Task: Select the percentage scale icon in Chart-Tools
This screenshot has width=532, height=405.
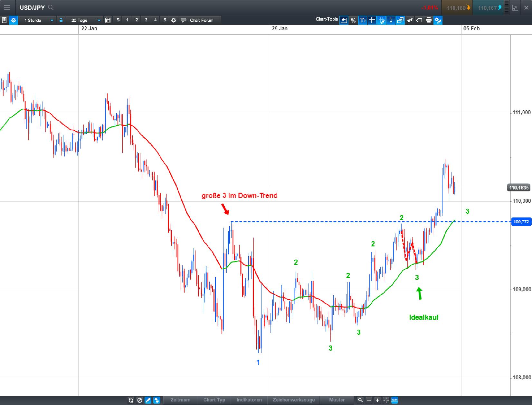Action: click(x=353, y=20)
